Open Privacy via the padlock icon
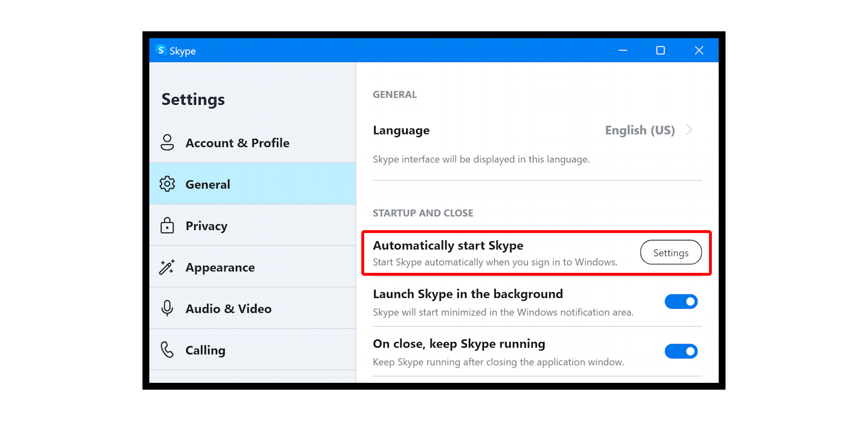The image size is (868, 421). coord(167,225)
